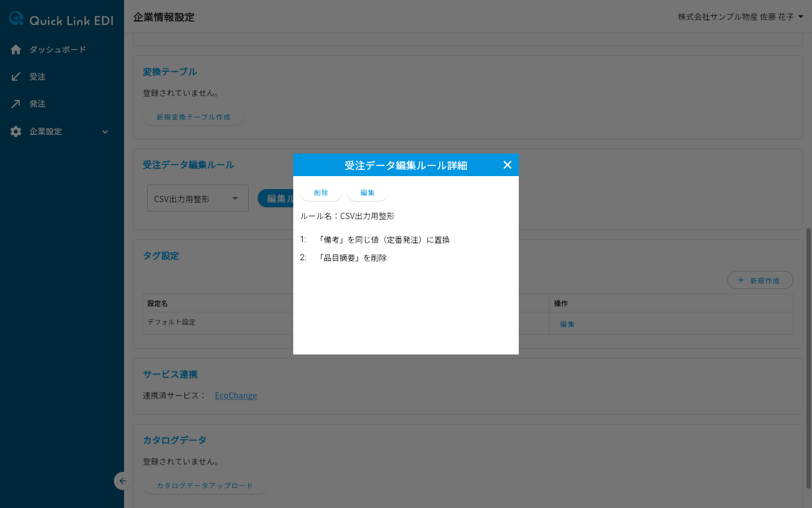Click the Quick Link EDI logo
Screen dimensions: 812x508
(x=61, y=19)
